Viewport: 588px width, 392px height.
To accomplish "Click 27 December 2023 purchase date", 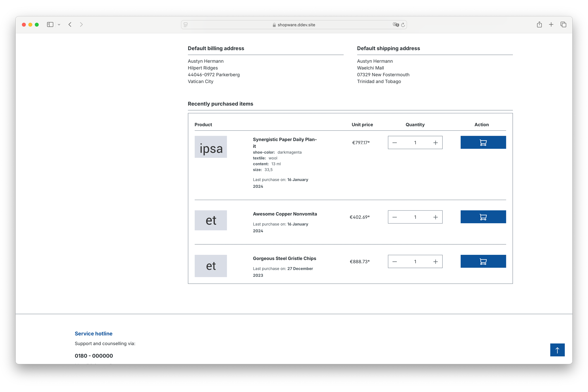I will pyautogui.click(x=283, y=272).
